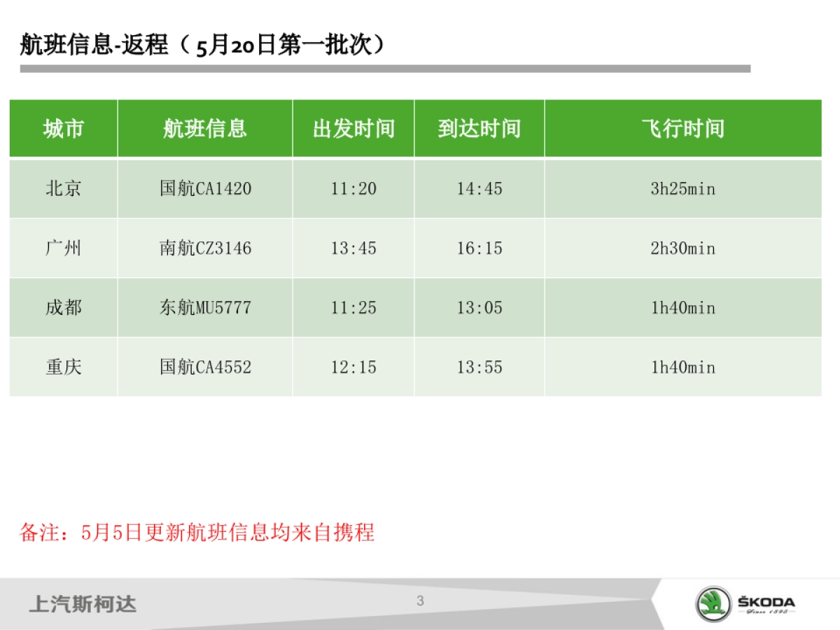Click the page number 3
840x630 pixels.
pyautogui.click(x=420, y=599)
